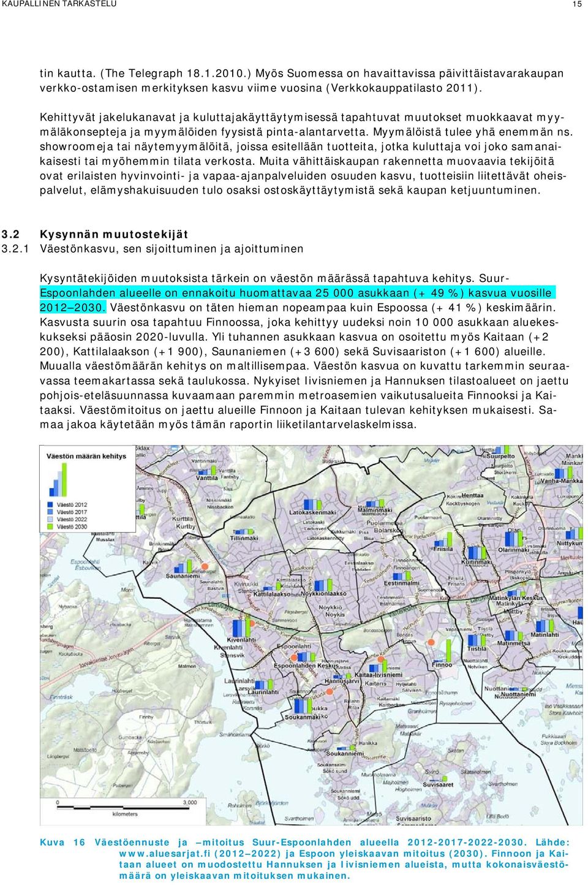Screen dimensions: 588x885
Task: Click the Matinkylän Keskus map label
Action: pos(516,598)
